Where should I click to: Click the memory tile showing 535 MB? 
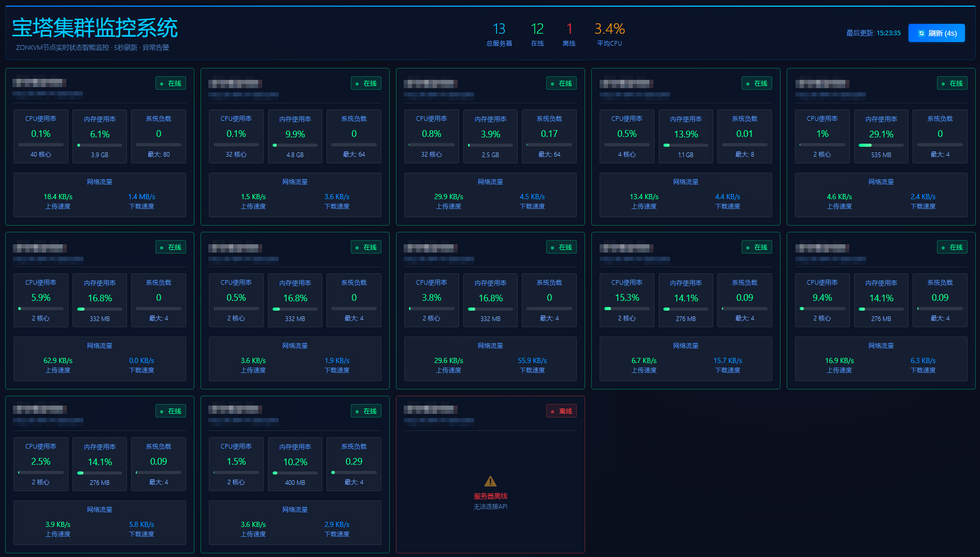[x=881, y=136]
